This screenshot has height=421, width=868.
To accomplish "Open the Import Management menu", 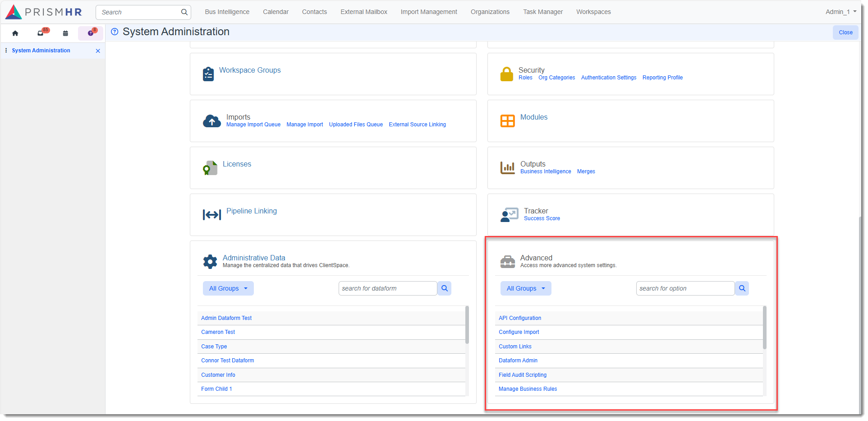I will [x=428, y=12].
